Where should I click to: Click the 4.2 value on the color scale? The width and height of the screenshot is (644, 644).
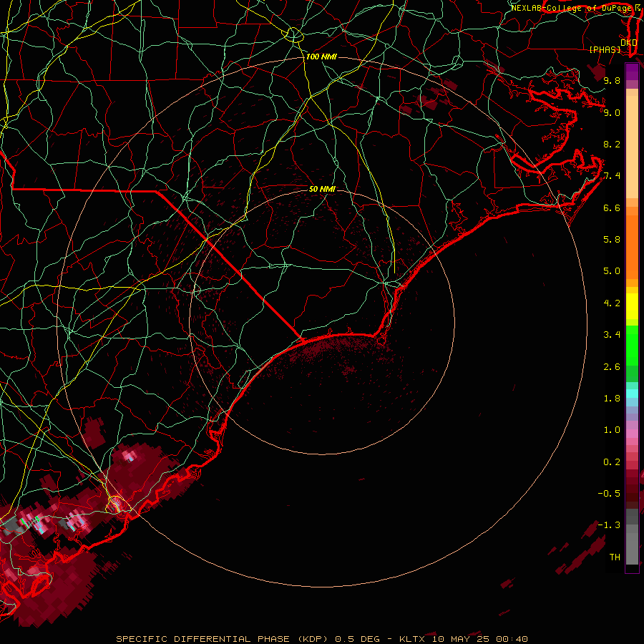point(612,303)
